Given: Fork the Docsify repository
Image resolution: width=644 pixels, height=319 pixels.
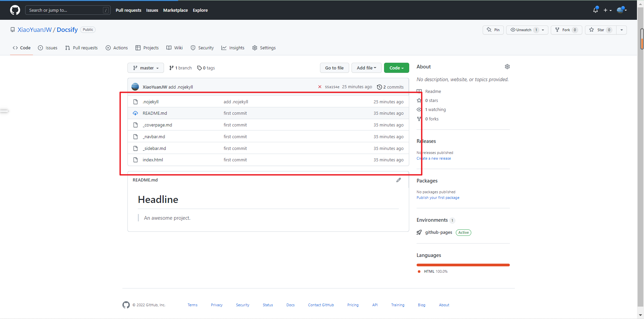Looking at the screenshot, I should (x=566, y=30).
